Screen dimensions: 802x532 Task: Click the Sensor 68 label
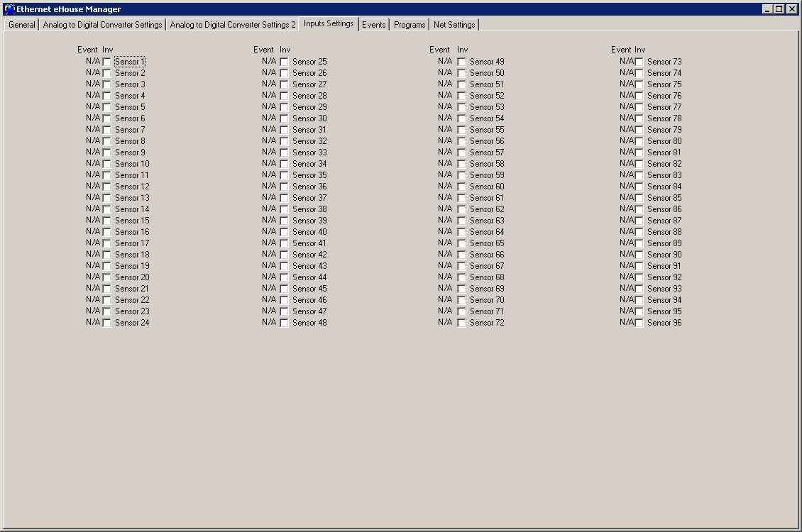(x=487, y=277)
